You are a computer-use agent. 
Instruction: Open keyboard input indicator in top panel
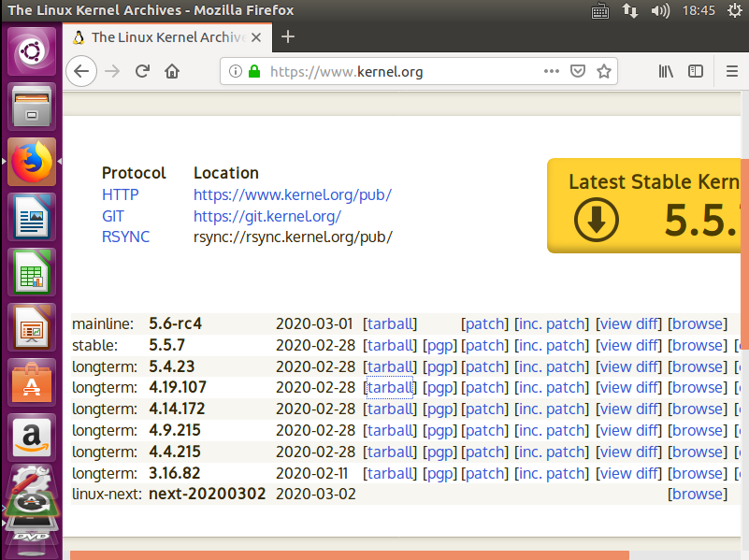[x=600, y=10]
